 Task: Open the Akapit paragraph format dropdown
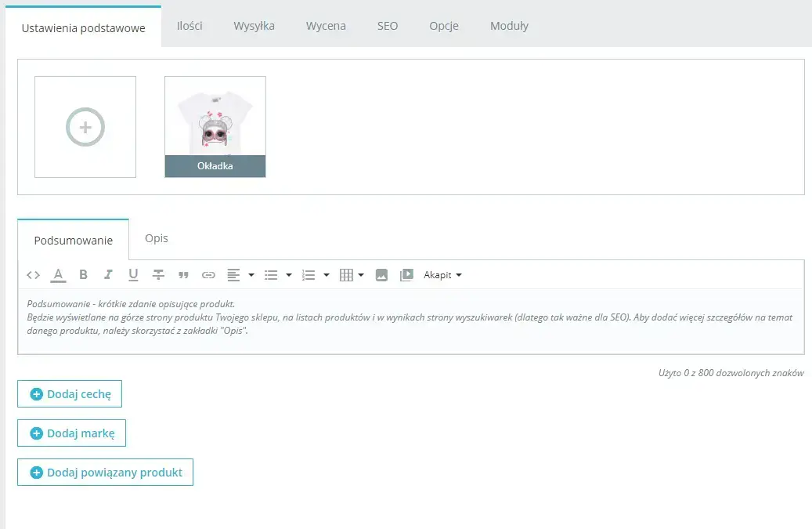coord(442,275)
